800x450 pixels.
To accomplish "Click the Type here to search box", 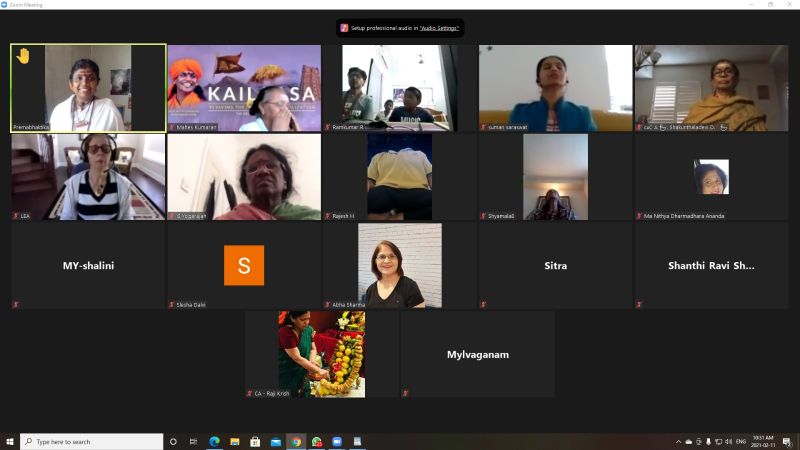I will click(92, 441).
